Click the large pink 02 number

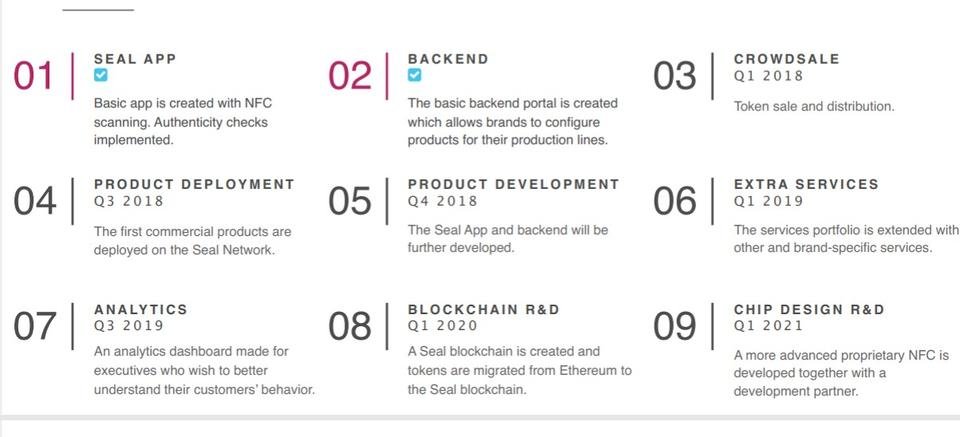[350, 76]
